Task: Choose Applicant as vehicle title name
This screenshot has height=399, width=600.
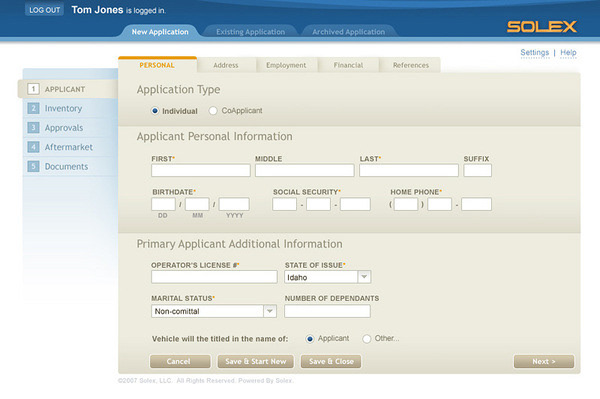Action: (x=310, y=339)
